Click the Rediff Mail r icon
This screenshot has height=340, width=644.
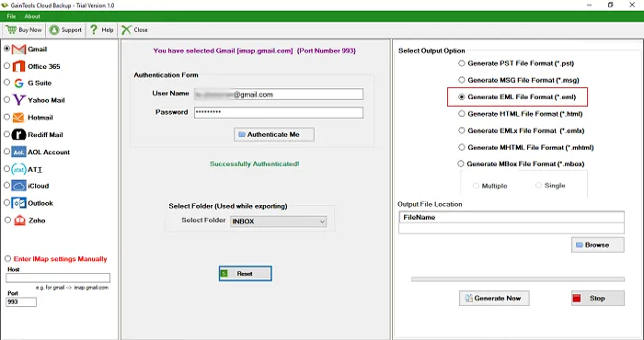point(19,134)
